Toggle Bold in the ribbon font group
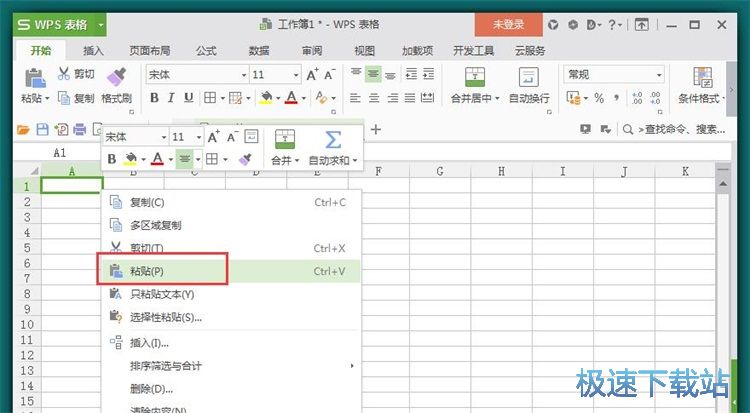The image size is (750, 413). 154,98
